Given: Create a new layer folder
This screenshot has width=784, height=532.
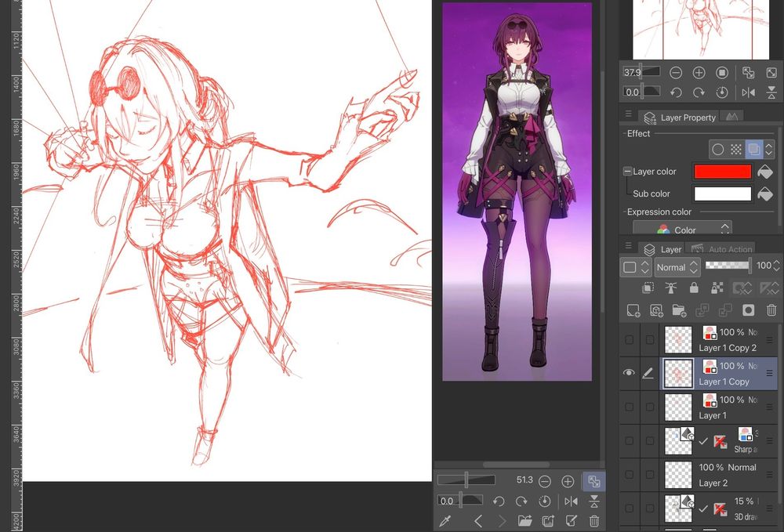Looking at the screenshot, I should [679, 310].
